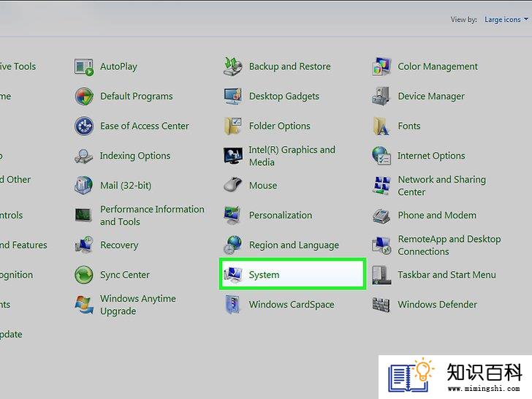This screenshot has width=532, height=399.
Task: Open the Fonts folder icon
Action: 381,126
